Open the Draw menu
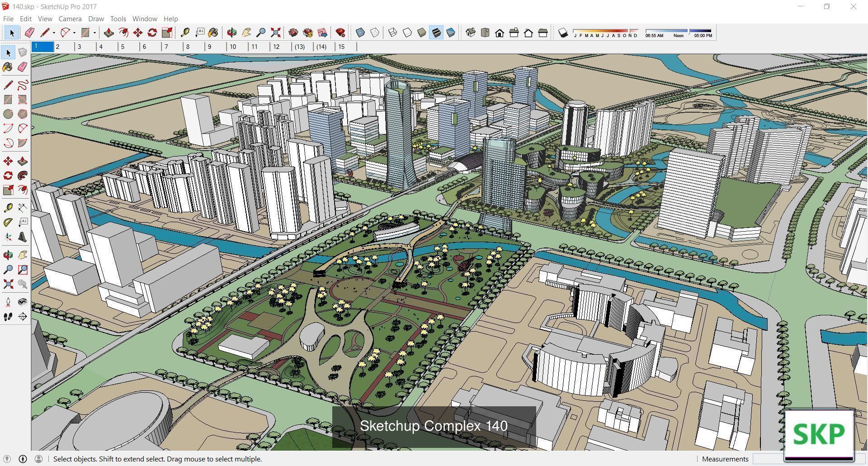Image resolution: width=868 pixels, height=466 pixels. coord(96,19)
